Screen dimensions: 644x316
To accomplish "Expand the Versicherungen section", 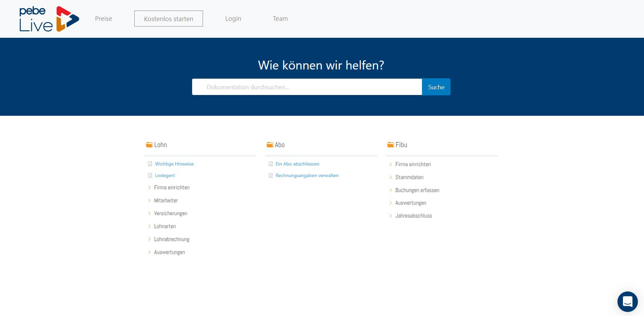I will 171,214.
